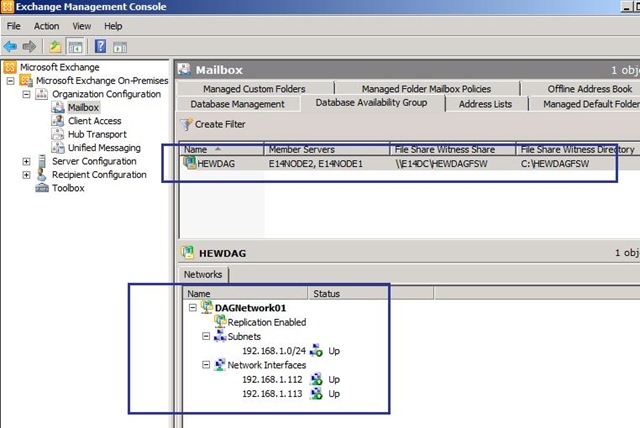Open the Help question mark icon

tap(100, 46)
